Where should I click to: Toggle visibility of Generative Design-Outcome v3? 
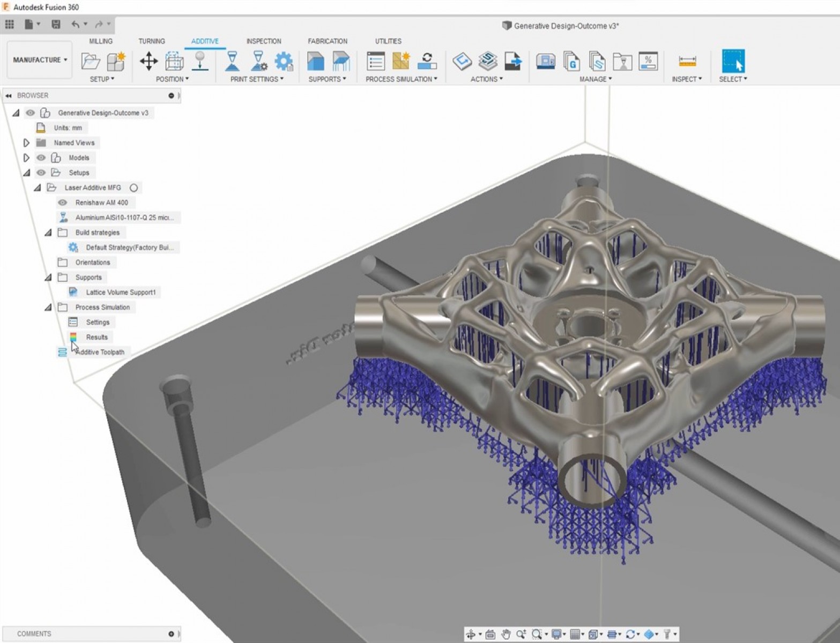click(x=29, y=113)
